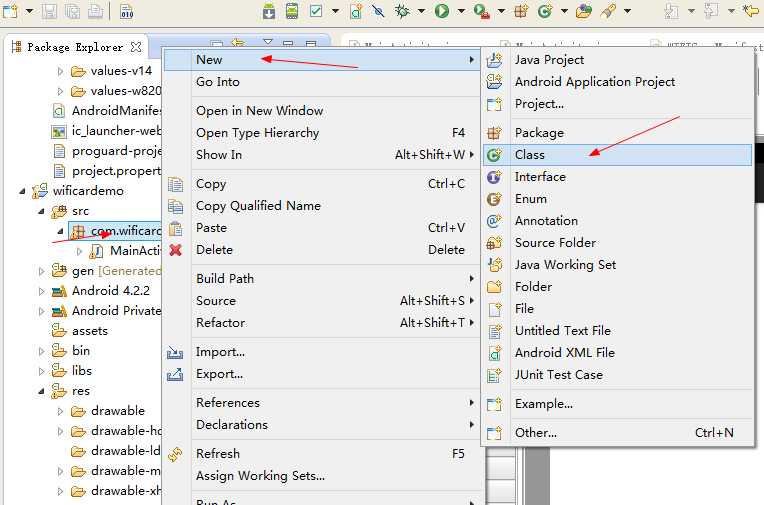
Task: Select Interface in the New submenu
Action: 617,177
